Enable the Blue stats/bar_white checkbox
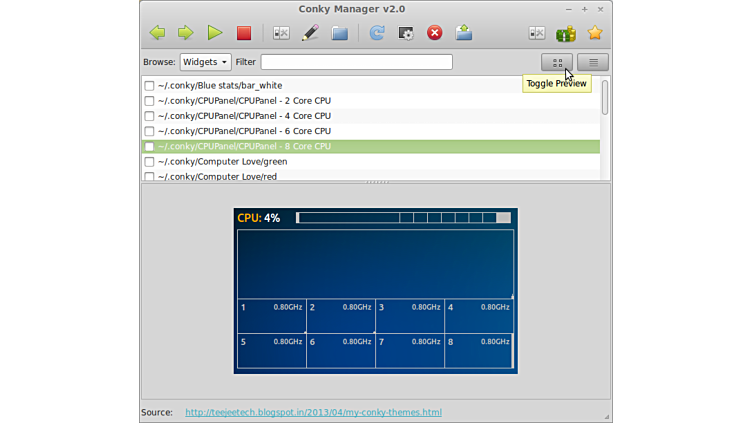Screen dimensions: 752x423 pos(149,86)
